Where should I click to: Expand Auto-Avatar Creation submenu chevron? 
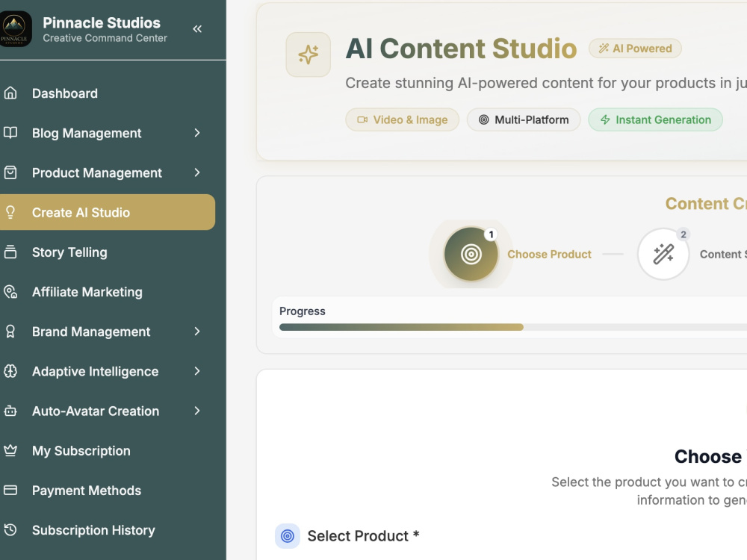click(x=197, y=411)
